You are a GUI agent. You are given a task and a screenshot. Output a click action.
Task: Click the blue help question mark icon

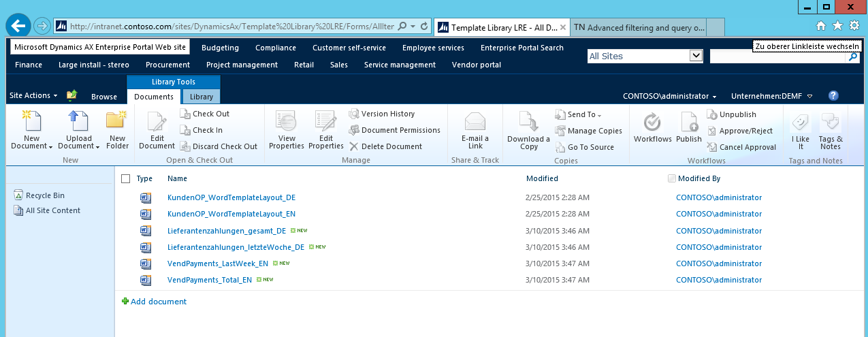(833, 96)
